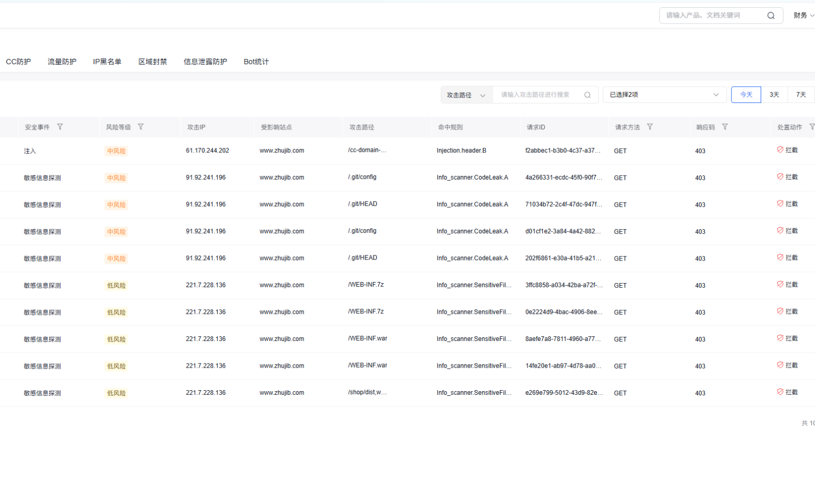This screenshot has width=815, height=504.
Task: Click the filter icon beside 风险等级 column
Action: [141, 127]
